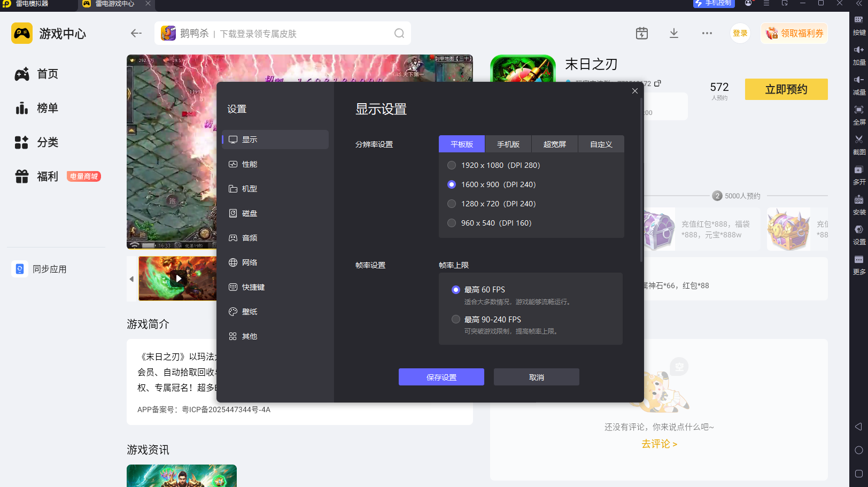Open the three-dot more options menu

point(707,33)
